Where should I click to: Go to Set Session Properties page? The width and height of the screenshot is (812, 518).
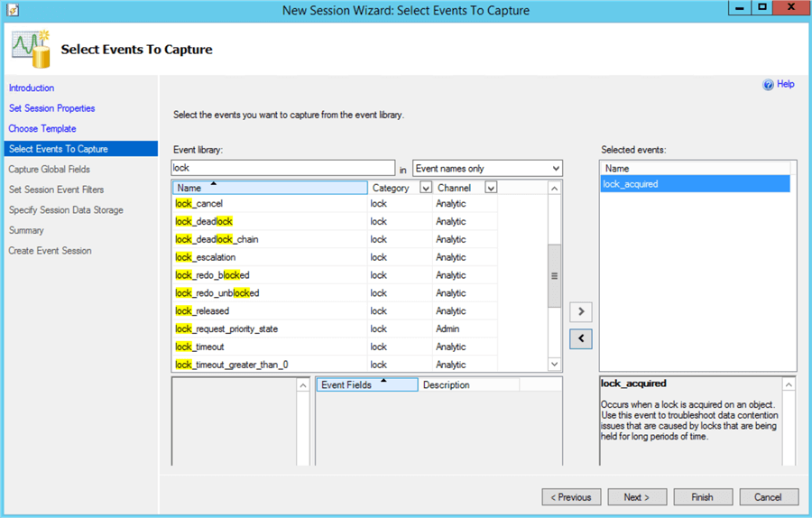coord(51,108)
